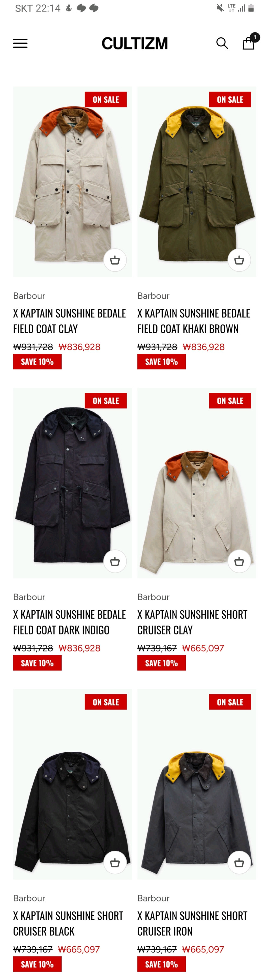The image size is (269, 980).
Task: Open the shopping bag cart icon
Action: point(249,42)
